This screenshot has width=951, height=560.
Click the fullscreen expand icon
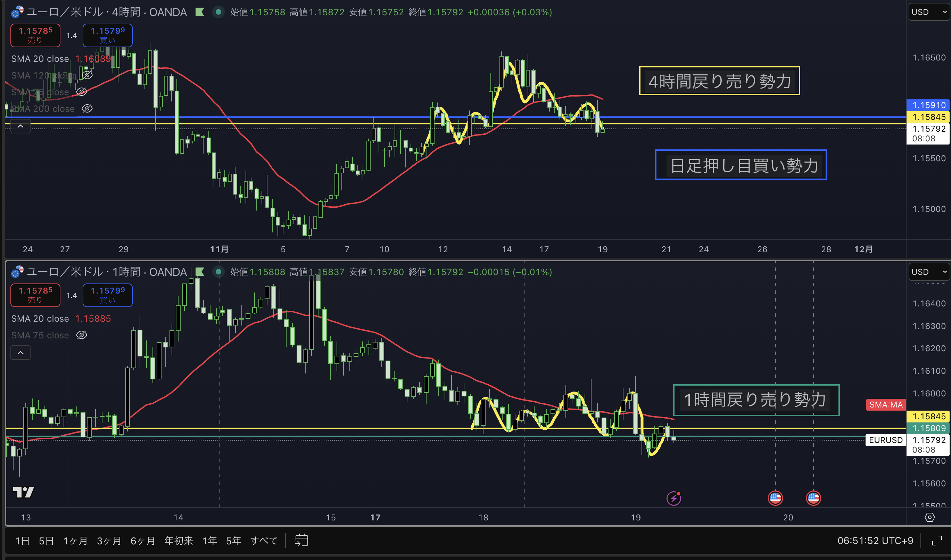[x=937, y=541]
